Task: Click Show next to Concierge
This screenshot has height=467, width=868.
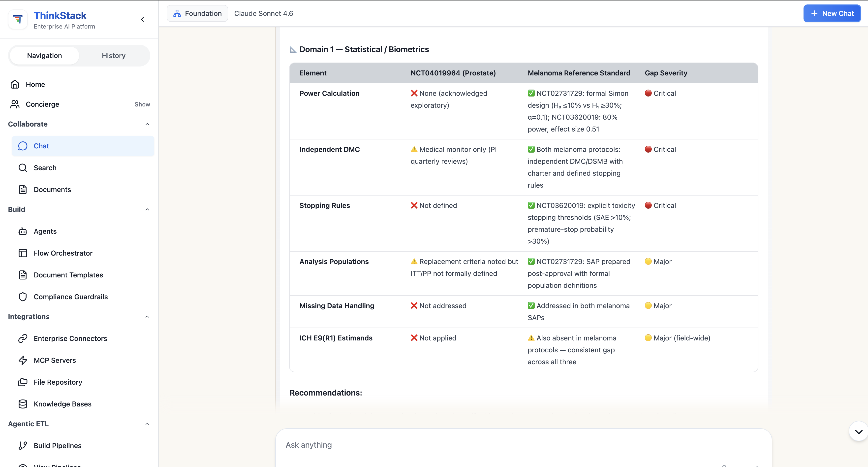Action: point(142,104)
